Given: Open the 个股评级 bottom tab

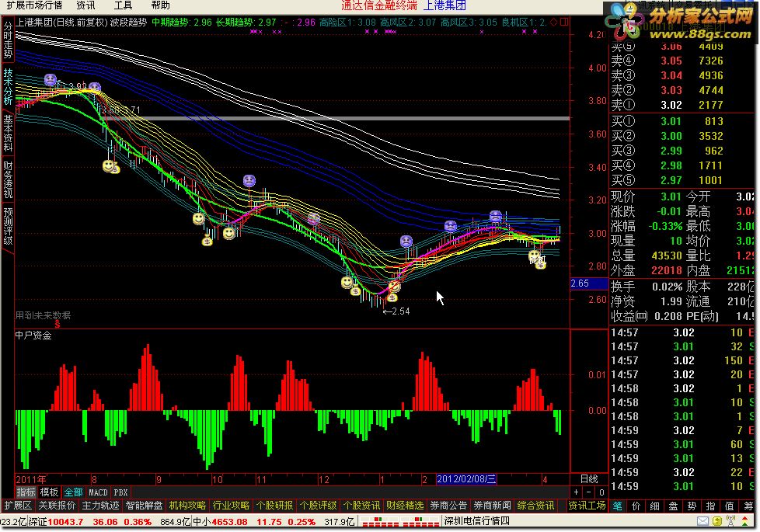Looking at the screenshot, I should coord(318,506).
